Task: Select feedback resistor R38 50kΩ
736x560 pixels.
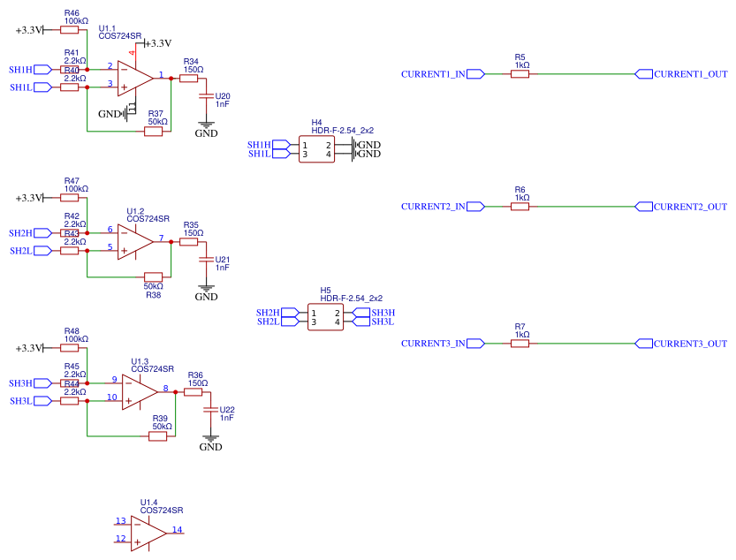Action: (x=153, y=277)
